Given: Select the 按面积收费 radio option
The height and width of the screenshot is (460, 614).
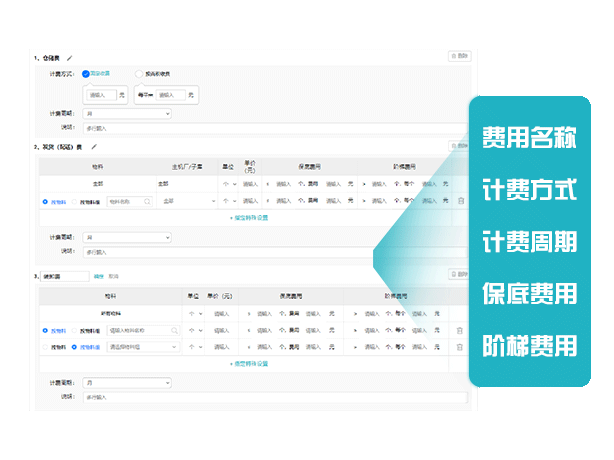Looking at the screenshot, I should pos(138,73).
